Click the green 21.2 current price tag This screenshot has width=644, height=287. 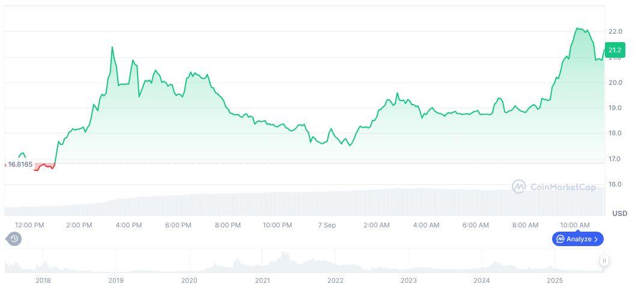click(615, 50)
